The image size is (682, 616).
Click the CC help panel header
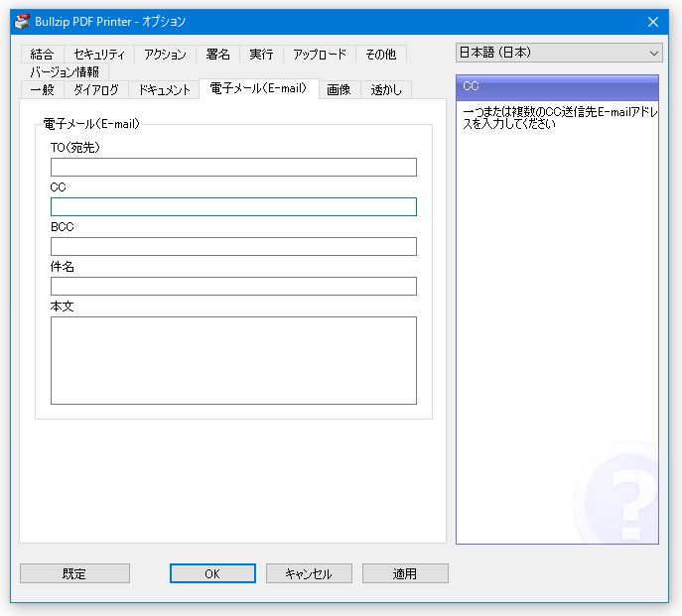click(557, 87)
